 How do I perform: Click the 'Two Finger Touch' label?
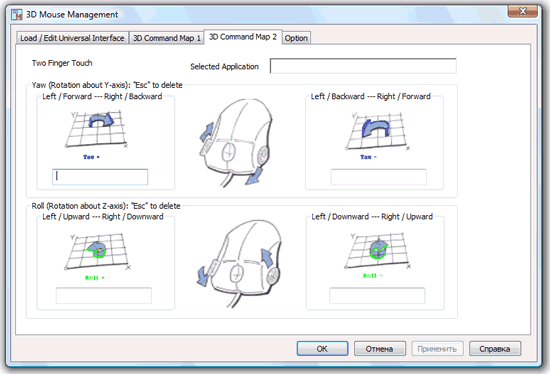tap(62, 63)
